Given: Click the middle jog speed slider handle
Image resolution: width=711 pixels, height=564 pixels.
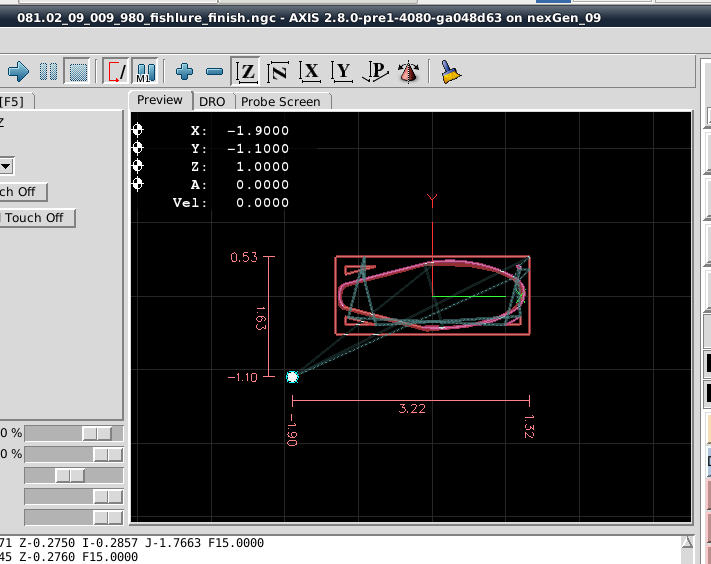Looking at the screenshot, I should click(x=69, y=475).
